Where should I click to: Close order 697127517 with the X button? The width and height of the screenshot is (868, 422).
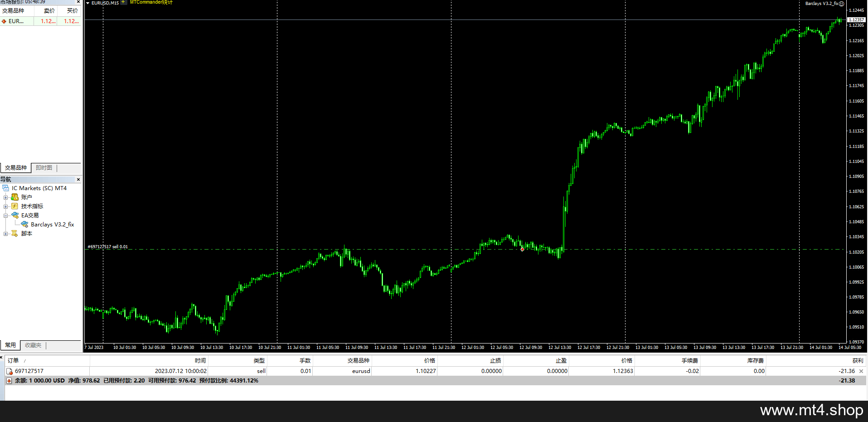pyautogui.click(x=861, y=371)
